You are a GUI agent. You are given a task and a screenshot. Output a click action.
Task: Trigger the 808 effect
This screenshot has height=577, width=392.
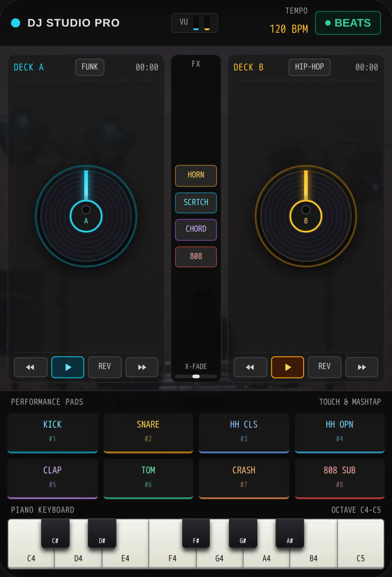tap(196, 257)
